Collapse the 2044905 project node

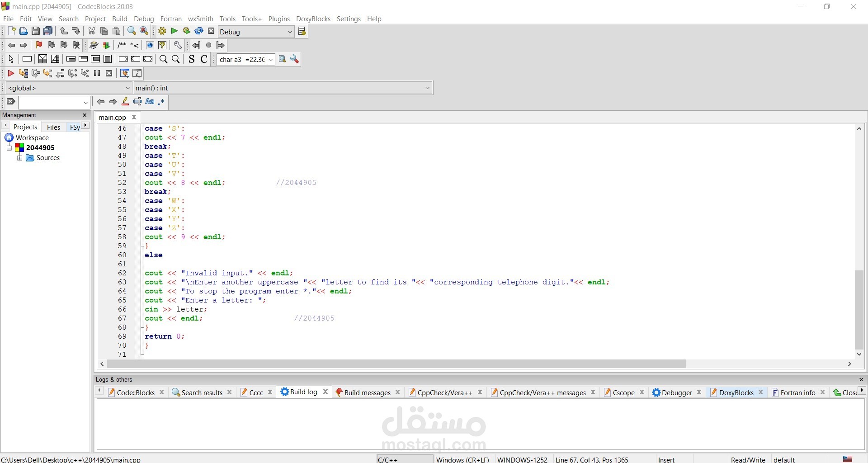(x=9, y=148)
